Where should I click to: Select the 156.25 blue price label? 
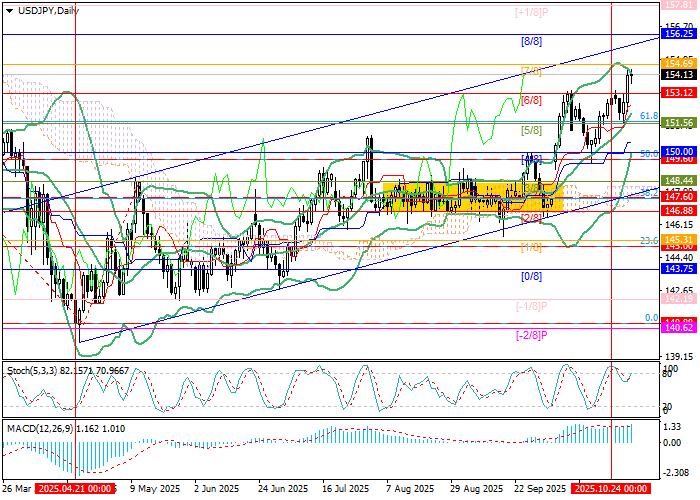tap(679, 33)
